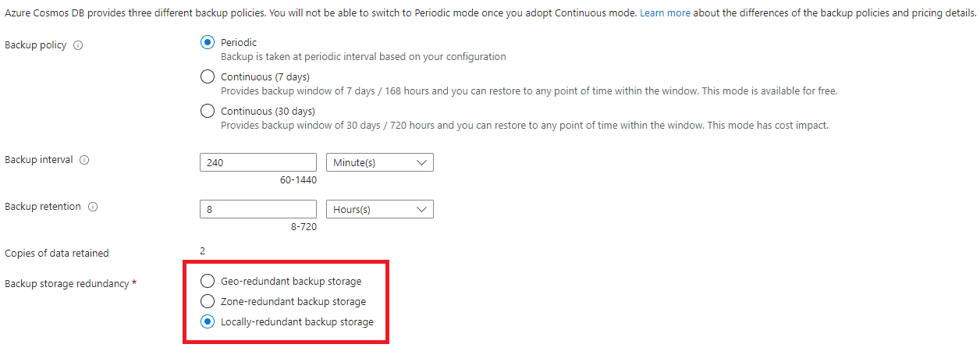Choose Locally-redundant backup storage
Screen dimensions: 980x362
pos(208,321)
